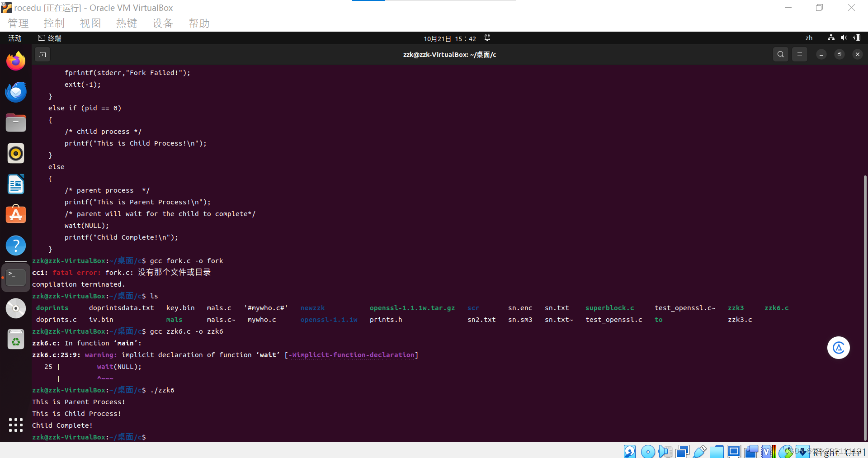Click VirtualBox USB devices indicator

[700, 451]
